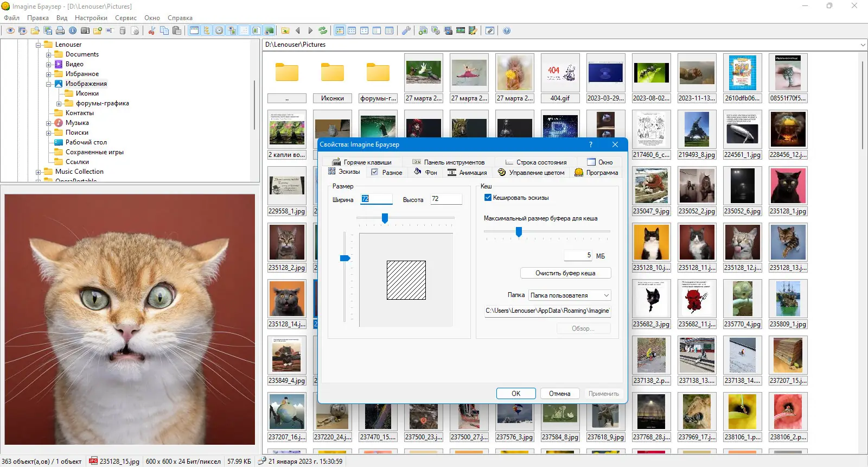Switch to large colored thumbnails view mode

coord(340,31)
